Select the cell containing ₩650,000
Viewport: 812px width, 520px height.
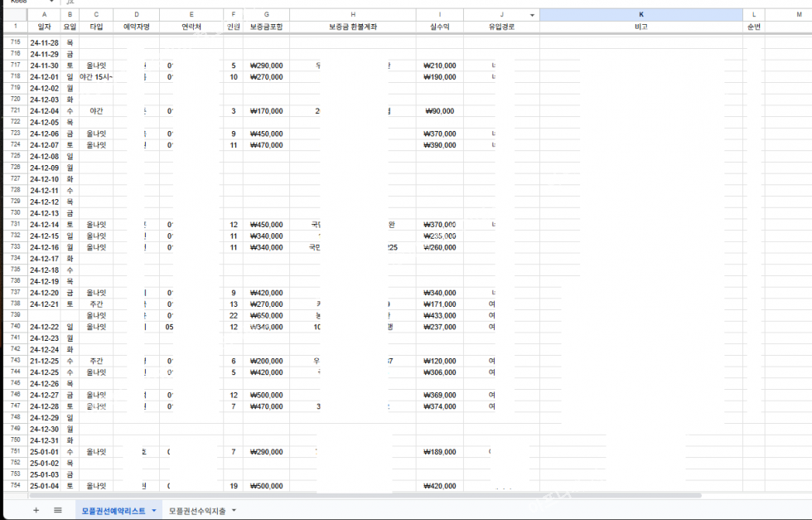266,316
